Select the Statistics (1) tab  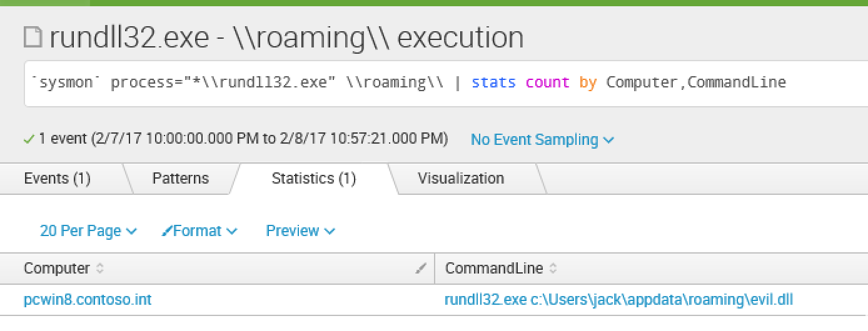click(x=313, y=179)
